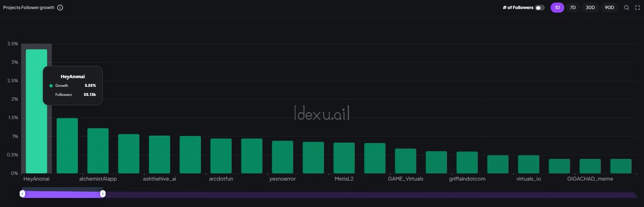The width and height of the screenshot is (644, 207).
Task: Open the info icon beside Projects Follower growth
Action: (x=60, y=8)
